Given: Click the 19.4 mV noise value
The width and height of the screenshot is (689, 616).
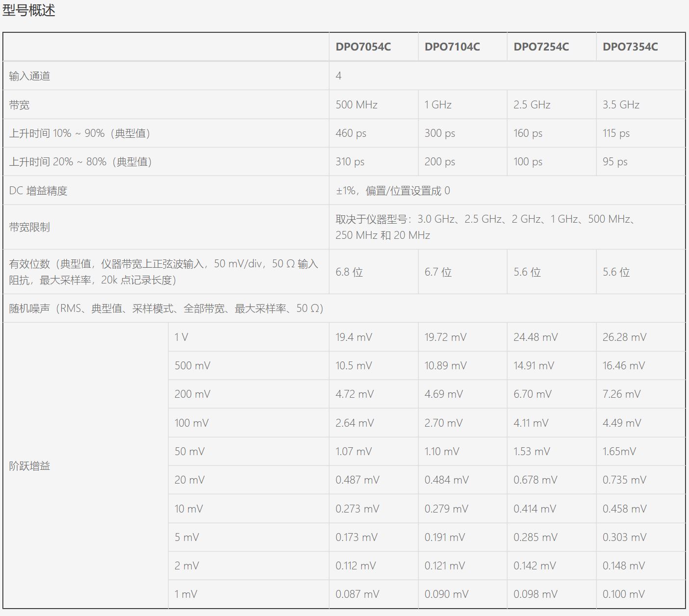Looking at the screenshot, I should [354, 337].
